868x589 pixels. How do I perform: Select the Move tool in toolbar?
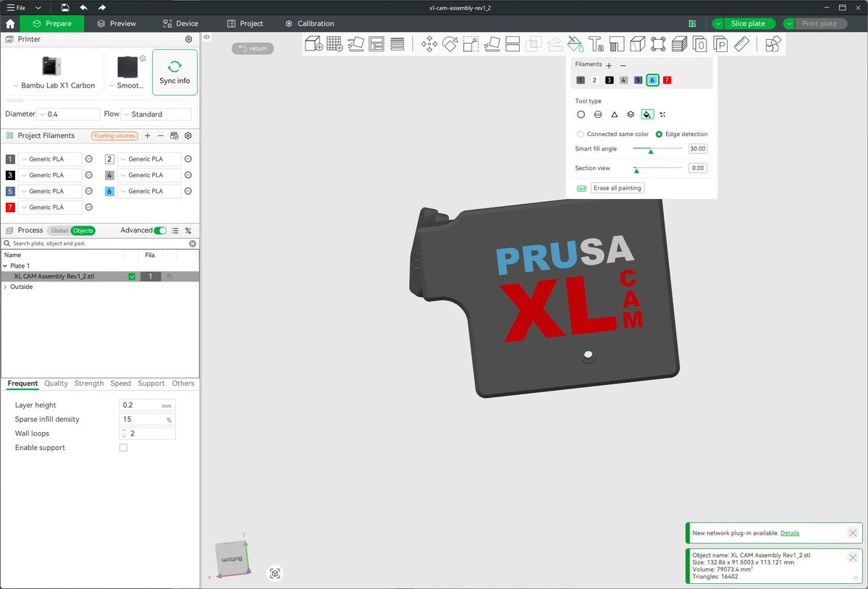tap(429, 43)
